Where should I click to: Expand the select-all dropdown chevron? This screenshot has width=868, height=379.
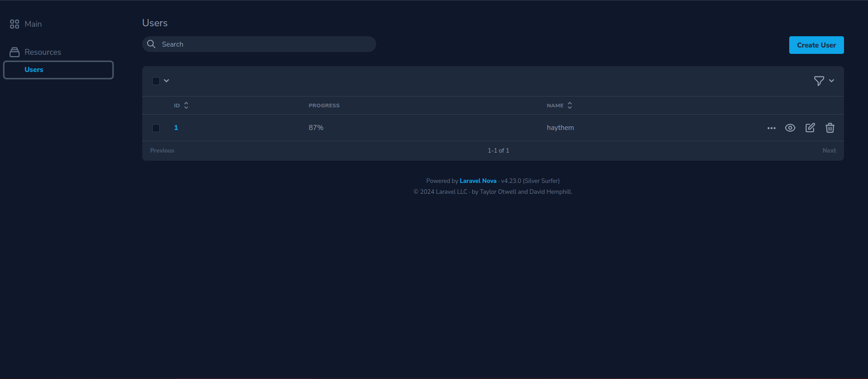[x=167, y=81]
